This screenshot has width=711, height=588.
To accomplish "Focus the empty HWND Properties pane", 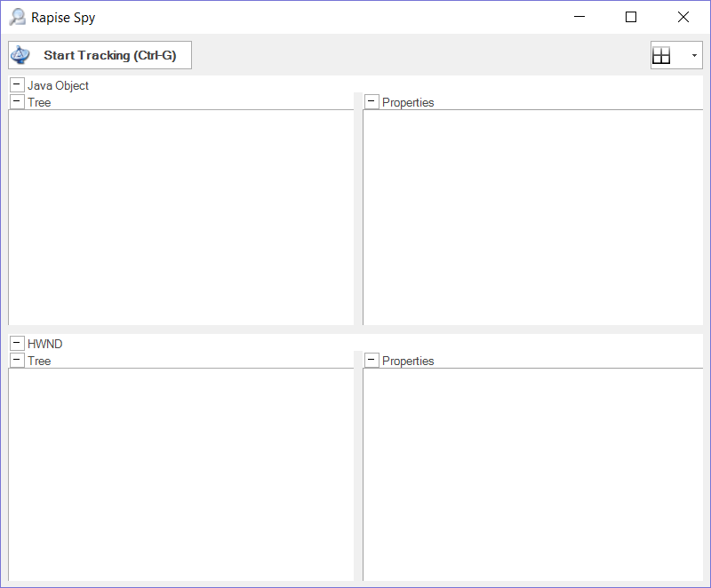I will point(533,474).
